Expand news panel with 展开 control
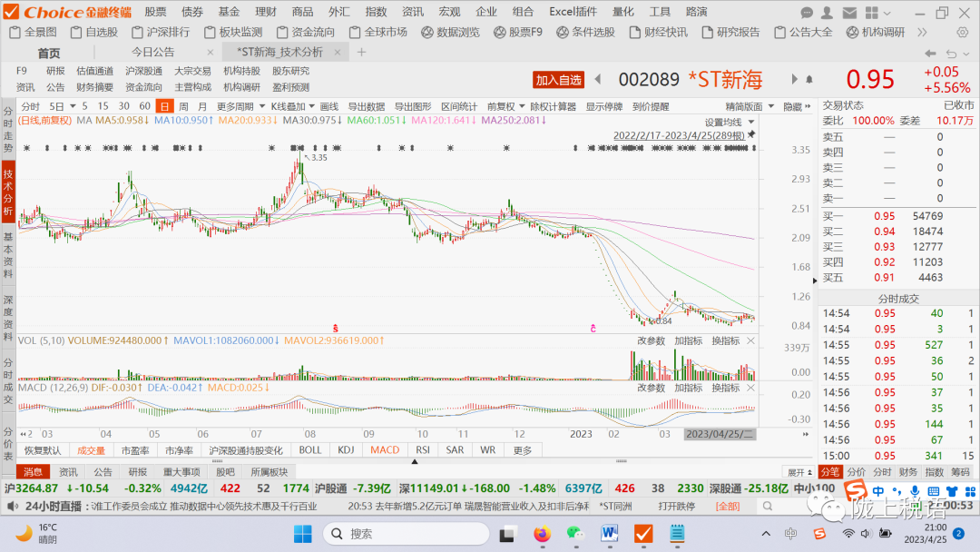 tap(799, 472)
